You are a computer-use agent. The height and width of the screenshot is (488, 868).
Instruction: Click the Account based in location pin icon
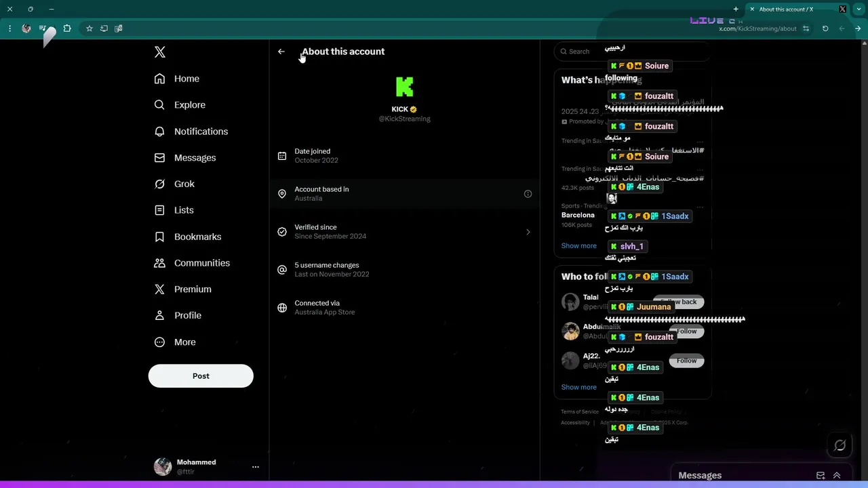click(282, 194)
